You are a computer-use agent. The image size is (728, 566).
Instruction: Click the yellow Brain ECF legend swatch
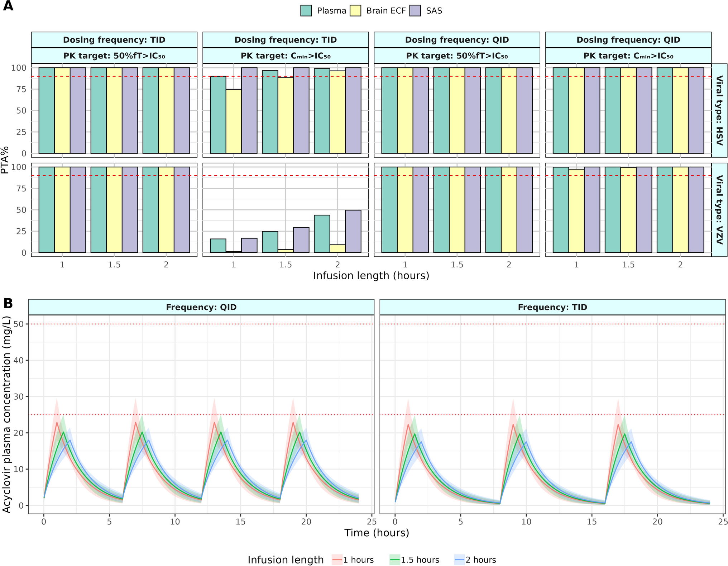(x=355, y=11)
